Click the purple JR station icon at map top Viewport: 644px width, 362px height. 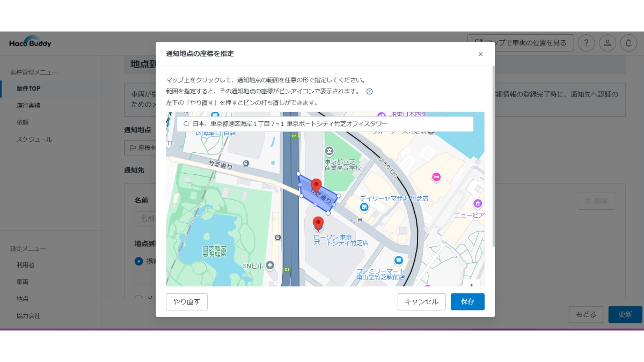pyautogui.click(x=381, y=115)
